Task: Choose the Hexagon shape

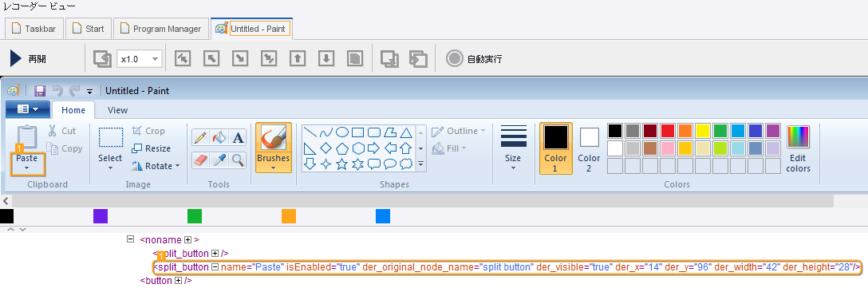Action: [358, 148]
